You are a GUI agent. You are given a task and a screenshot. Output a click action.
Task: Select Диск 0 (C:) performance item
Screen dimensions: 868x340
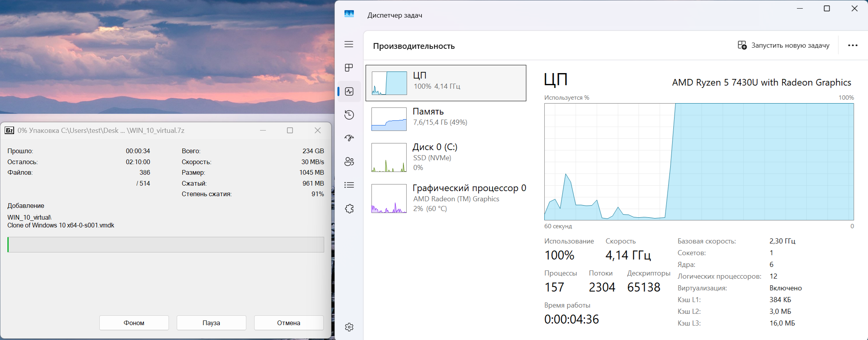pyautogui.click(x=446, y=157)
